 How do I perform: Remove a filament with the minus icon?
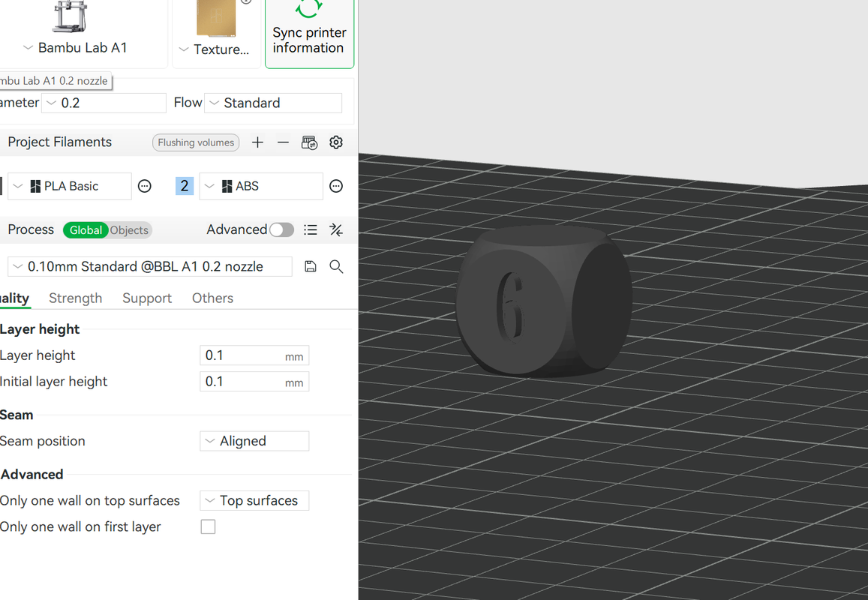[283, 142]
